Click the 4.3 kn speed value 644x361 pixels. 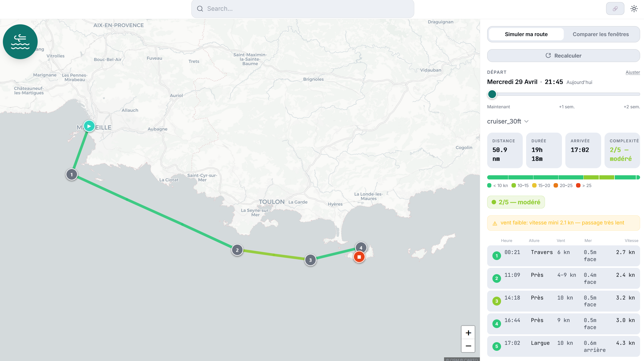point(625,343)
